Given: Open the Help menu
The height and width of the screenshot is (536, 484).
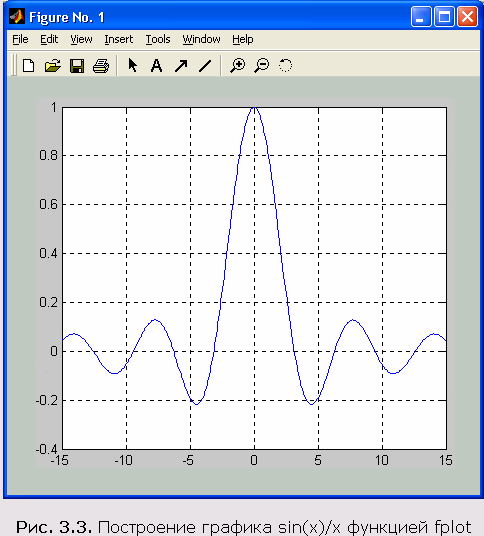Looking at the screenshot, I should pos(243,39).
